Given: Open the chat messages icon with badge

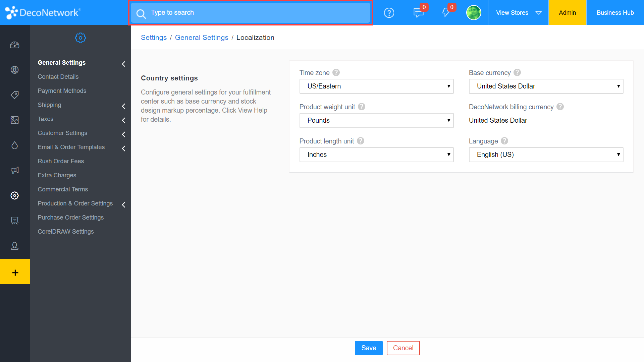Looking at the screenshot, I should pyautogui.click(x=418, y=13).
